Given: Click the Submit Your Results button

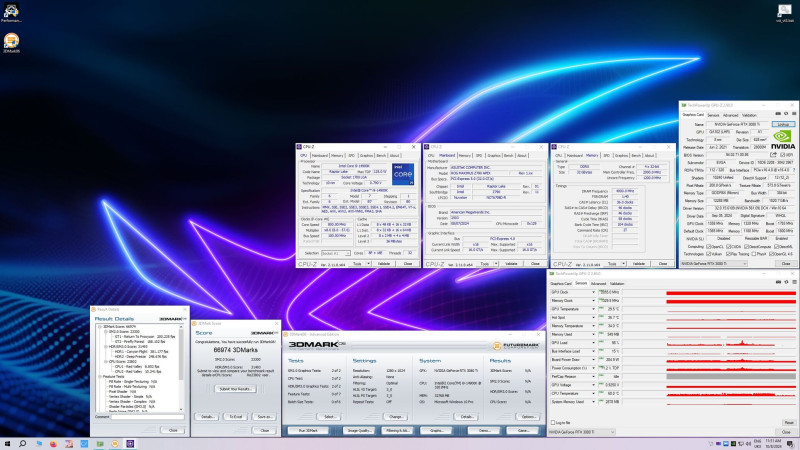Looking at the screenshot, I should point(235,389).
